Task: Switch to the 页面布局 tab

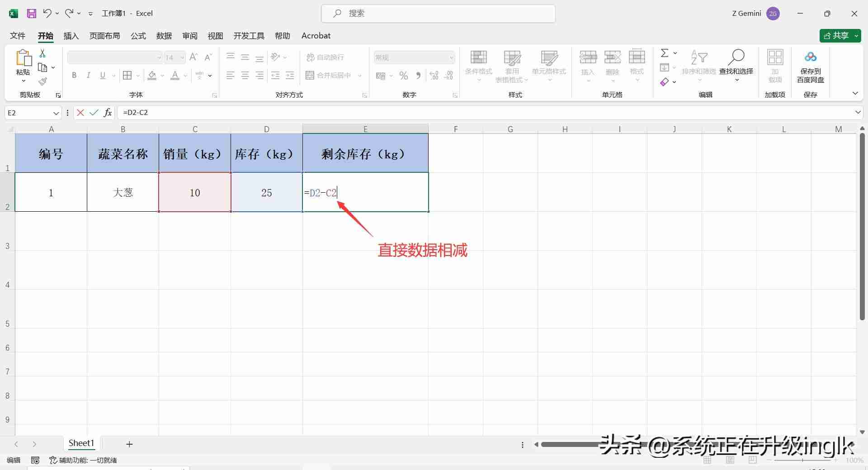Action: [104, 36]
